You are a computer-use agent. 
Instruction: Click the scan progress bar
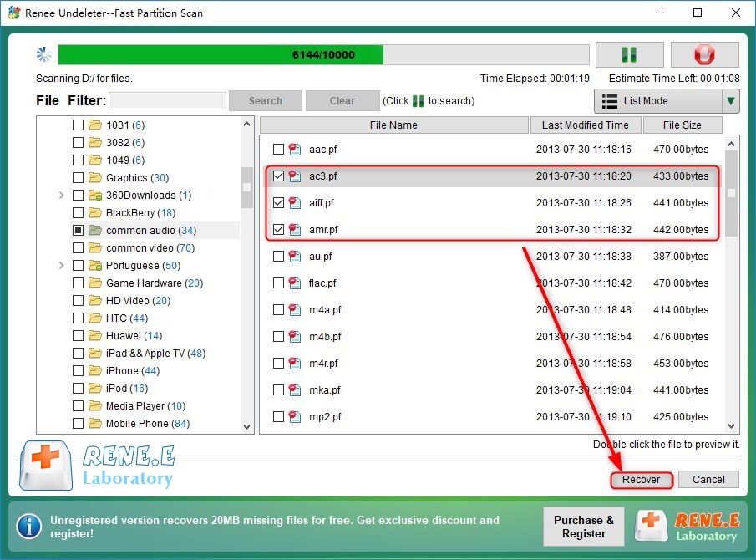323,54
